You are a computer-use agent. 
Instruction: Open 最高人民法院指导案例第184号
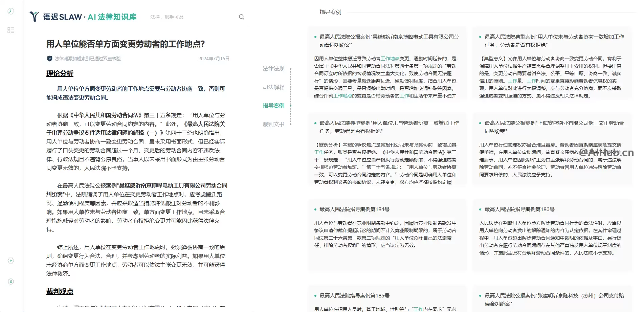[354, 209]
